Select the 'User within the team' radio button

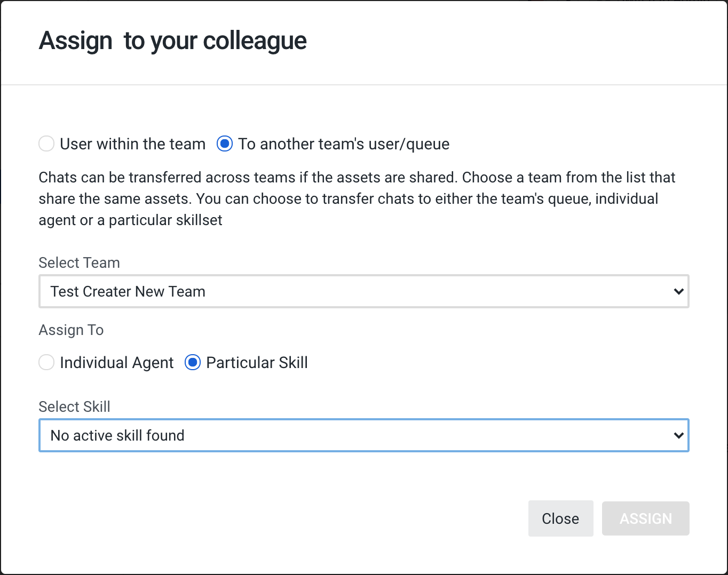[x=46, y=143]
